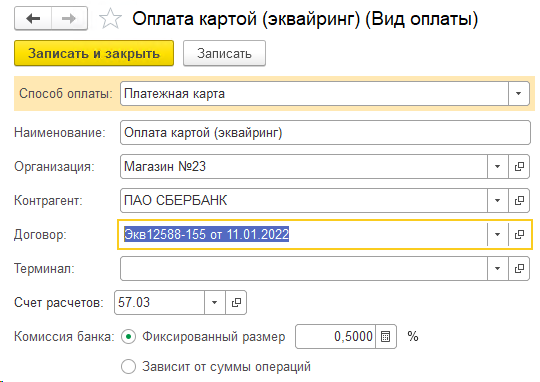This screenshot has width=540, height=382.
Task: Click the empty Терминал input field
Action: 304,268
